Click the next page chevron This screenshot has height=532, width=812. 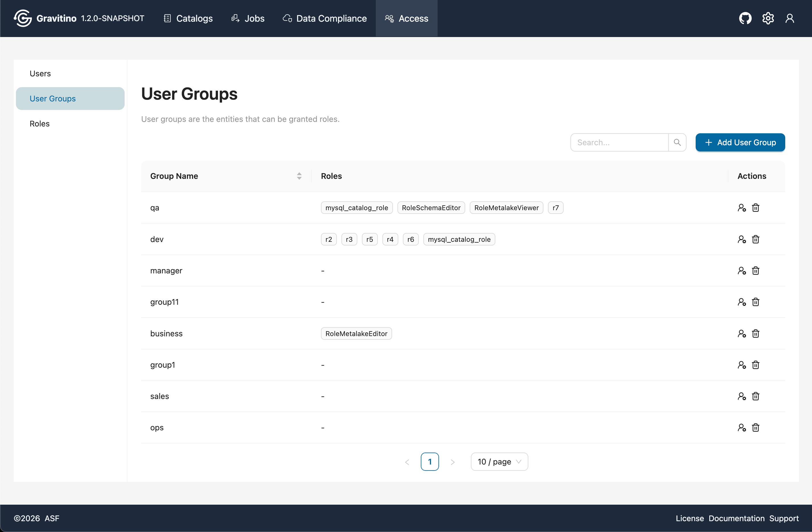coord(453,461)
